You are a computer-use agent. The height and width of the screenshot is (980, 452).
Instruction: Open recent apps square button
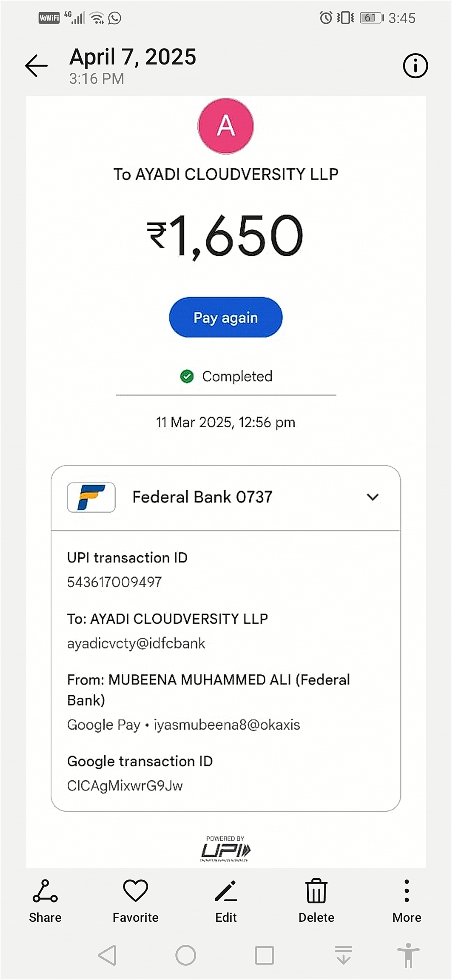point(265,955)
